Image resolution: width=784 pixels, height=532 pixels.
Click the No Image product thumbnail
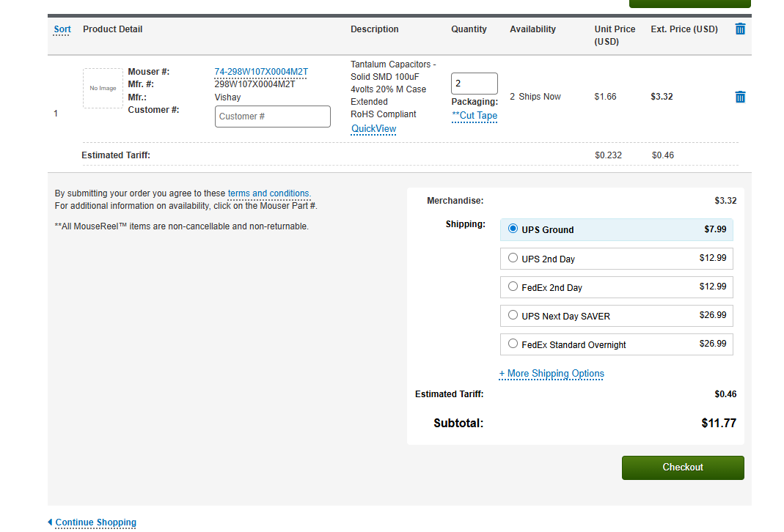(x=103, y=89)
